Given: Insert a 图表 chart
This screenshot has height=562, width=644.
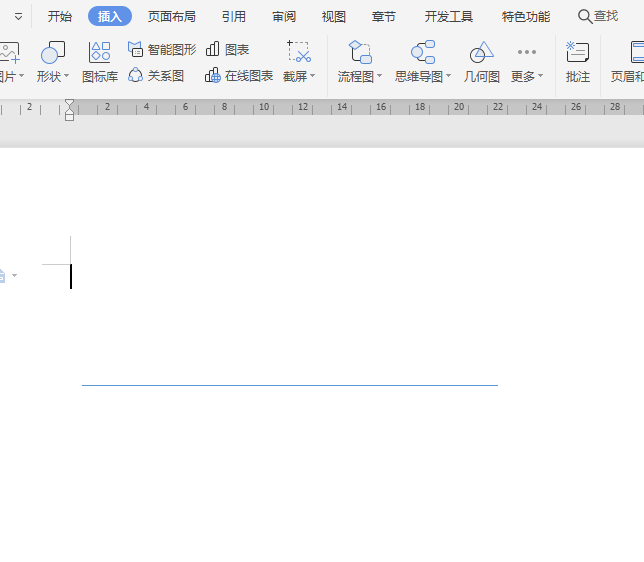Looking at the screenshot, I should coord(228,49).
